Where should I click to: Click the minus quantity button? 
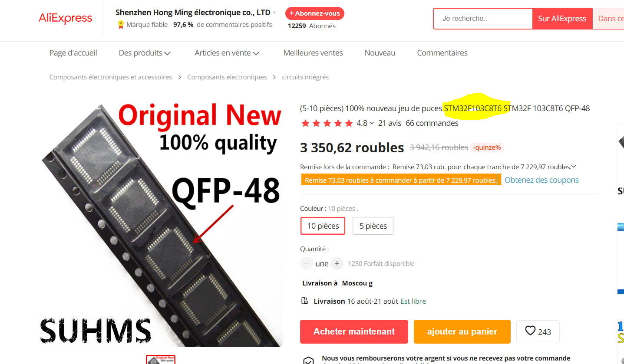[x=307, y=263]
